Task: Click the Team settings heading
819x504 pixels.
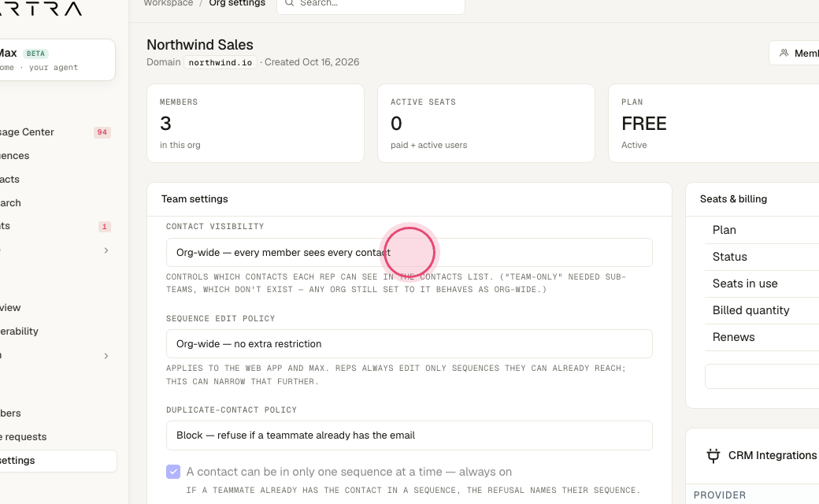Action: [x=195, y=199]
